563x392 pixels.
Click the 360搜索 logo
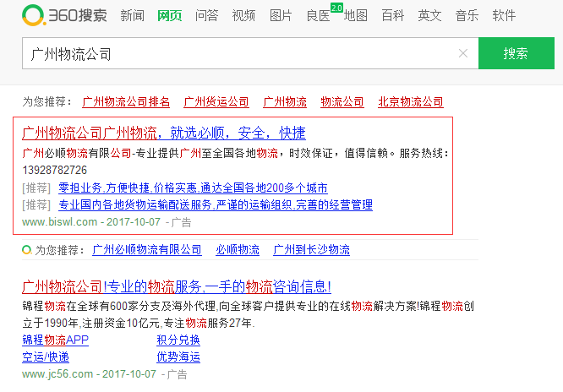(65, 15)
